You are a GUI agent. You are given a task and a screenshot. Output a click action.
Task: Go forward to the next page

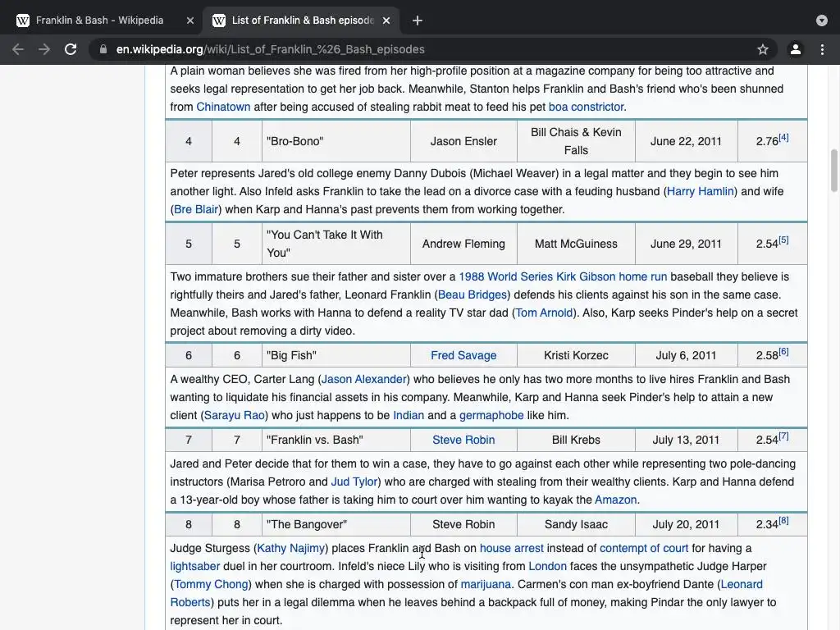(x=44, y=49)
